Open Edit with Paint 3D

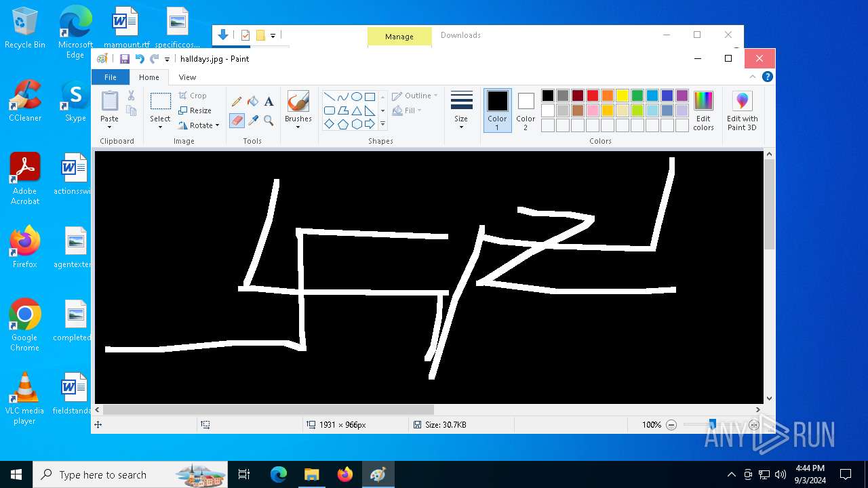[x=742, y=111]
